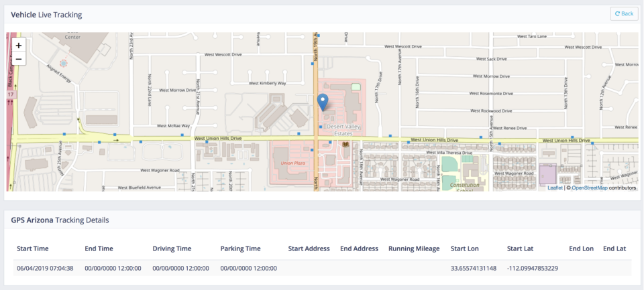Image resolution: width=644 pixels, height=290 pixels.
Task: Click the West Bluefield Avenue street label
Action: pyautogui.click(x=138, y=188)
